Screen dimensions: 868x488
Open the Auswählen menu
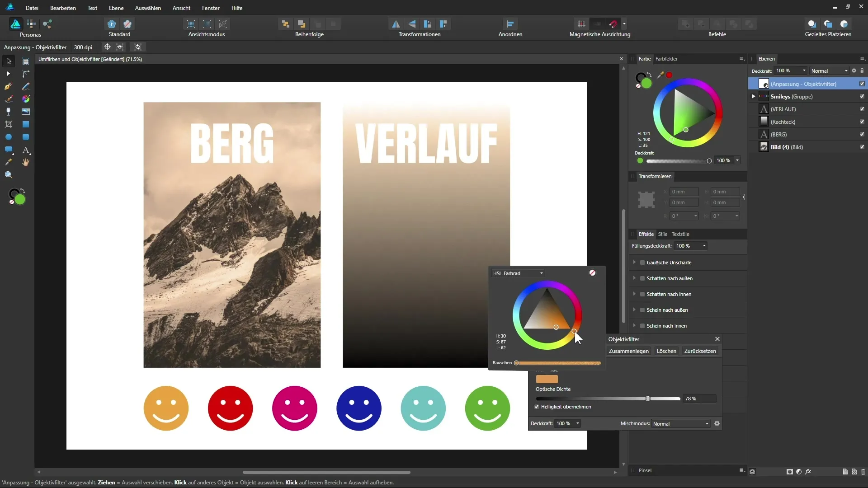[x=148, y=8]
